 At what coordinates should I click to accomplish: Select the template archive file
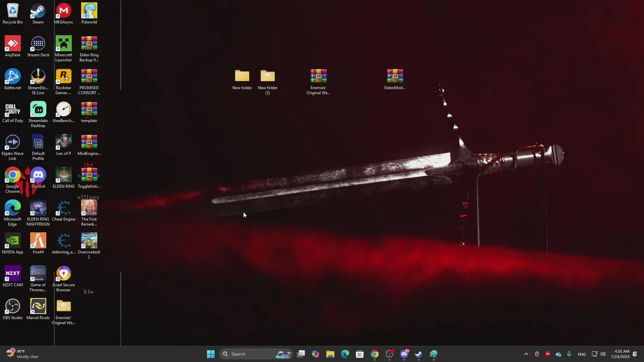pos(89,112)
